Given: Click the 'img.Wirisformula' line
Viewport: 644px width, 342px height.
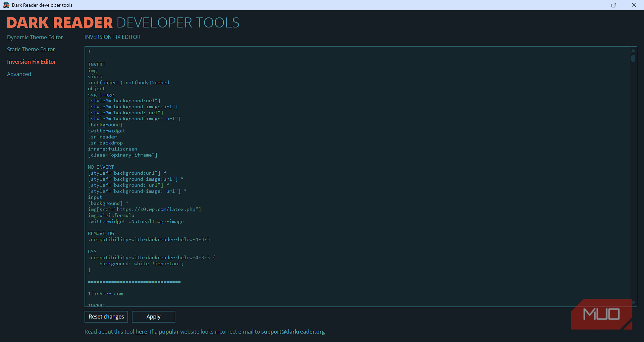Looking at the screenshot, I should tap(111, 215).
